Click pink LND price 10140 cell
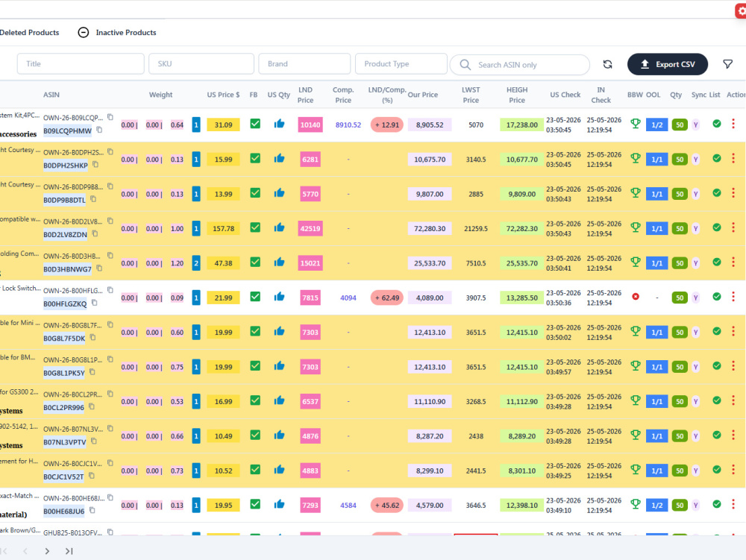 click(310, 125)
